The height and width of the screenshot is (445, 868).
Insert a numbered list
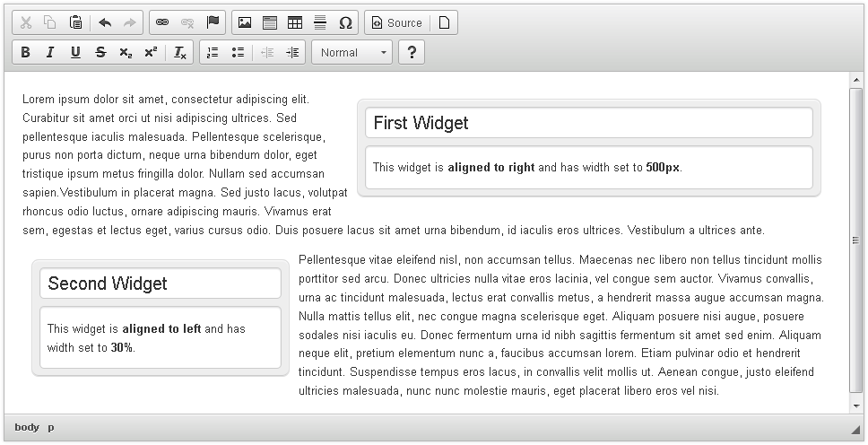[213, 52]
